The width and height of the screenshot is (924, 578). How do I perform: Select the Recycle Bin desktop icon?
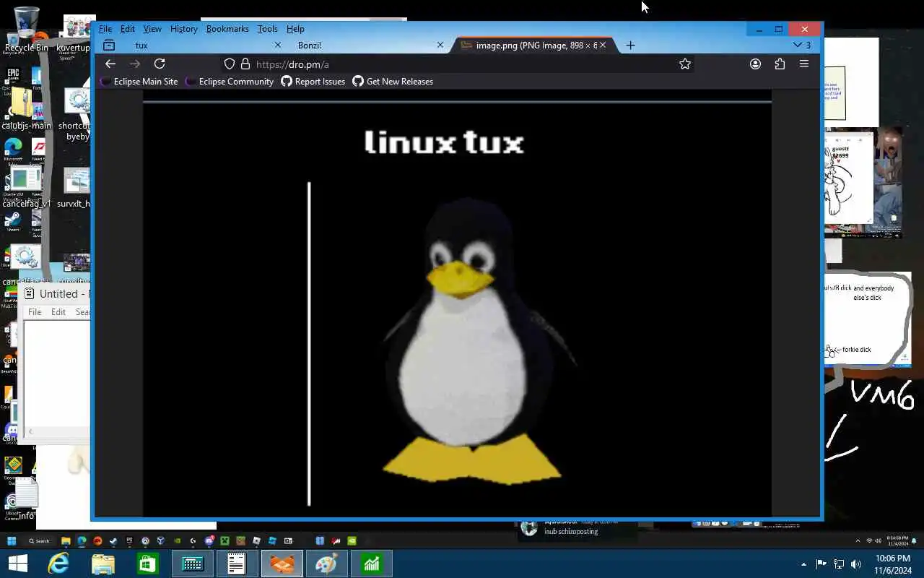tap(26, 30)
